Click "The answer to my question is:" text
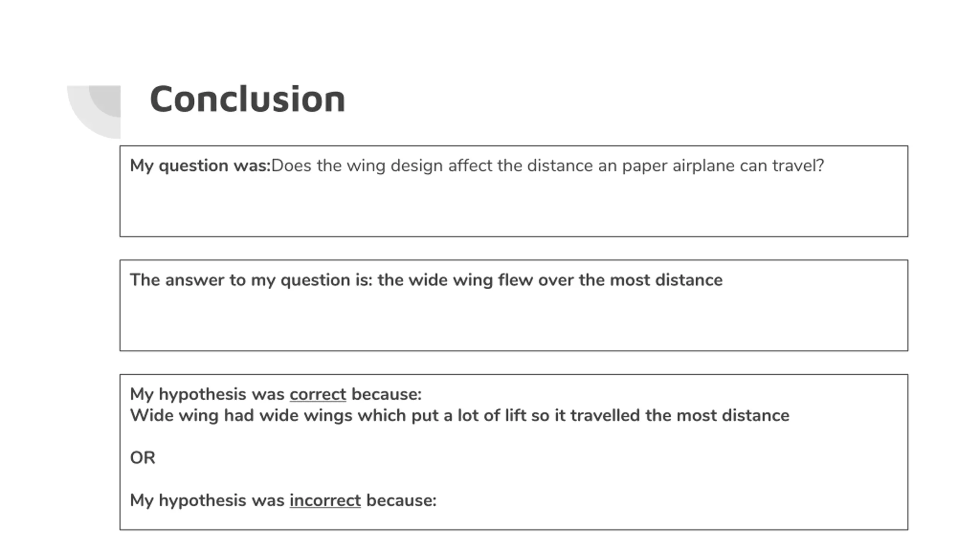 251,280
